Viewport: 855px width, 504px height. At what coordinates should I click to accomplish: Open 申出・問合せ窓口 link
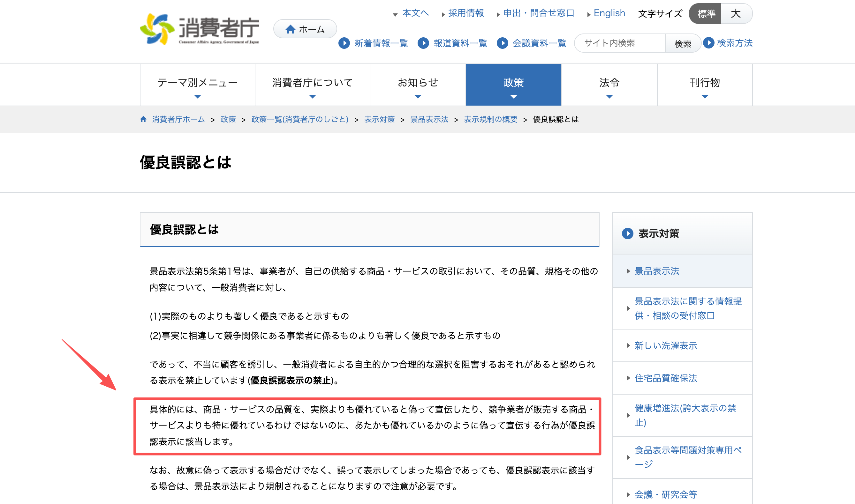(x=539, y=13)
